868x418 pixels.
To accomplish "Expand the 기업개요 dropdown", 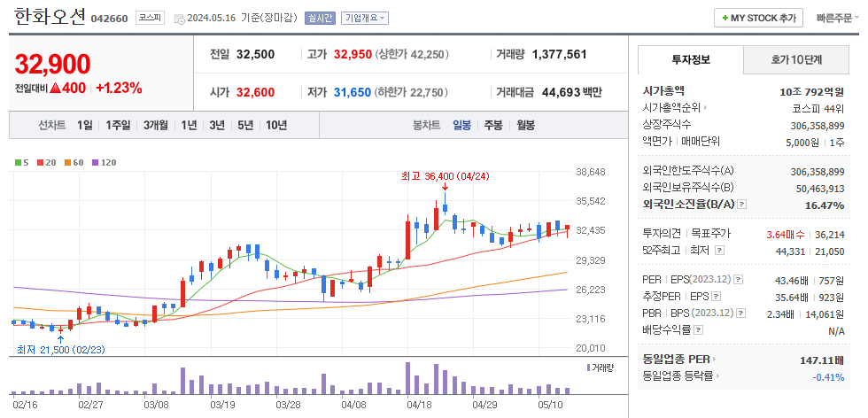I will click(x=365, y=18).
